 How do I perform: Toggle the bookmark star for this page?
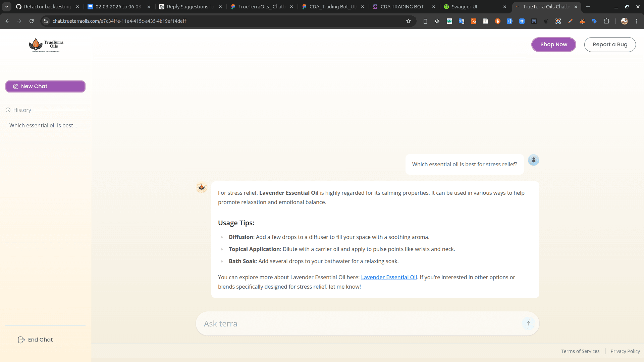pyautogui.click(x=409, y=21)
